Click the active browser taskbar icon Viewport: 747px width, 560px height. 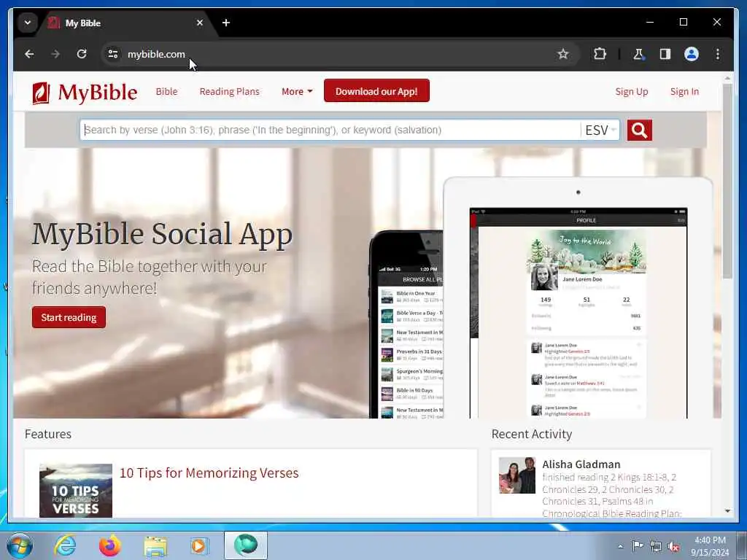246,545
